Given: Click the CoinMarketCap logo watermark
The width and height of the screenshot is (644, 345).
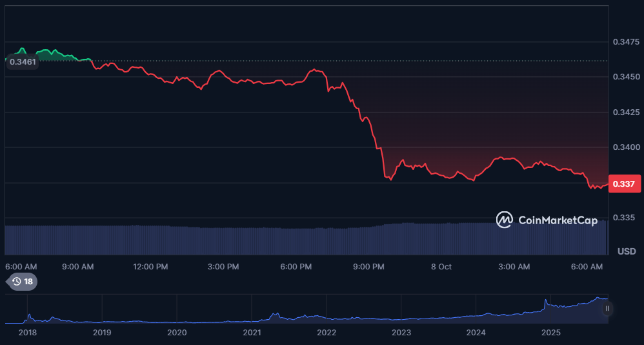Looking at the screenshot, I should pos(547,220).
